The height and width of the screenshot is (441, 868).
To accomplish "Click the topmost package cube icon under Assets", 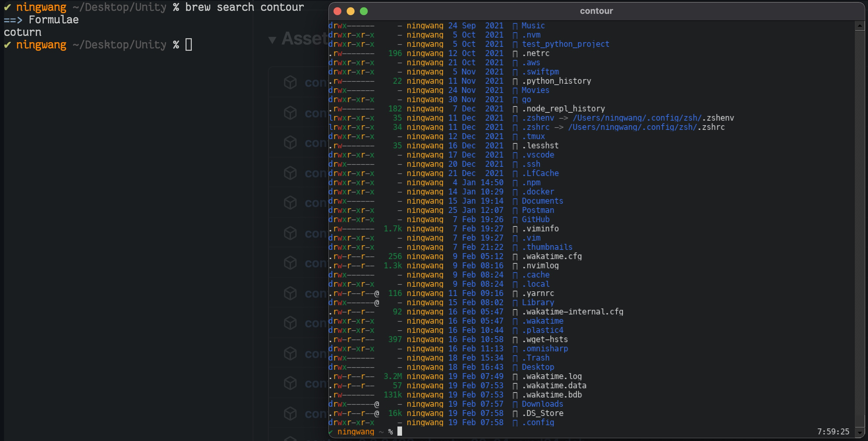I will [290, 82].
